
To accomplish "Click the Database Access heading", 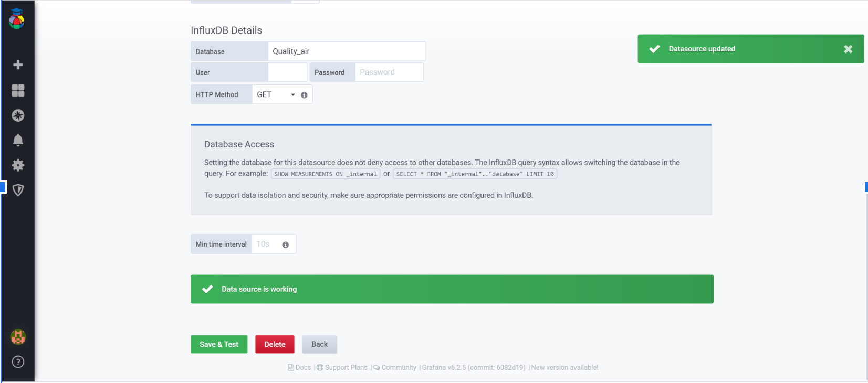I will click(239, 144).
